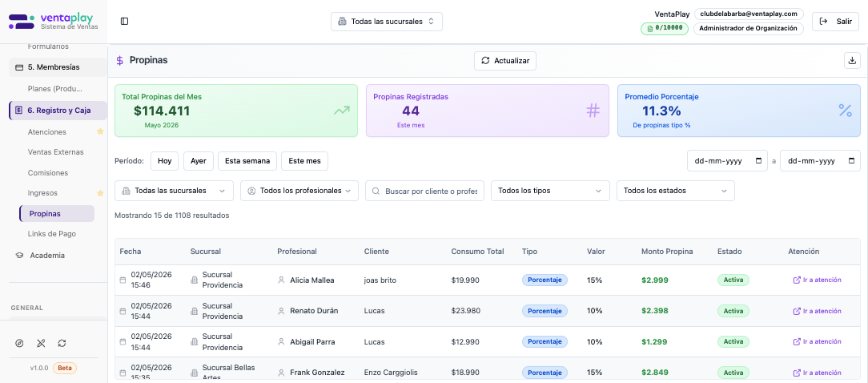Open the Todas las sucursales filter dropdown
Viewport: 868px width, 383px height.
point(174,191)
